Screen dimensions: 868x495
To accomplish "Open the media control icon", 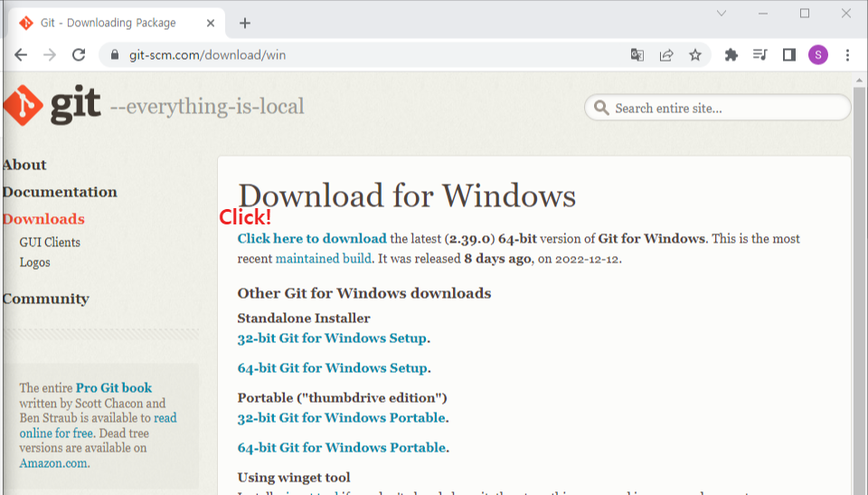I will (760, 55).
